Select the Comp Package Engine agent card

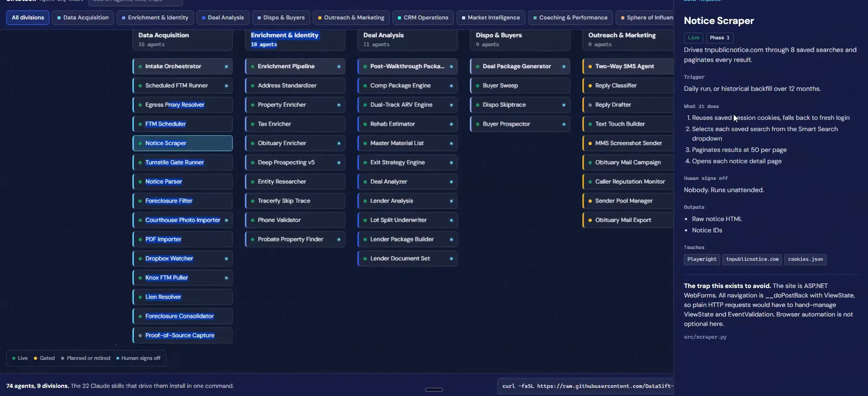pos(408,85)
